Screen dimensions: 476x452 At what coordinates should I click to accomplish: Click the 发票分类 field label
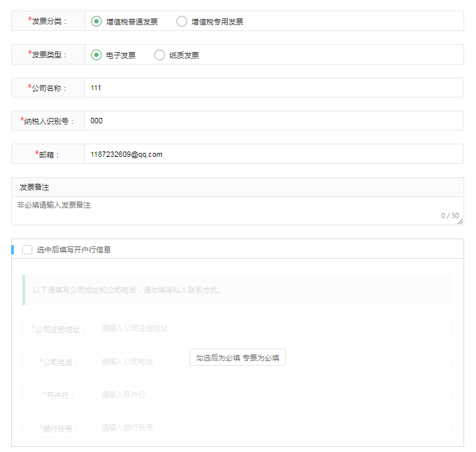click(49, 21)
